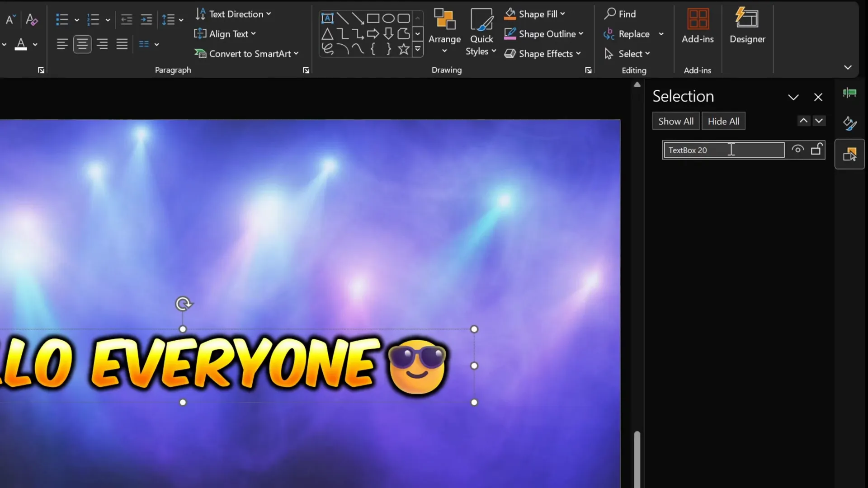Justify the paragraph text
This screenshot has width=868, height=488.
pyautogui.click(x=122, y=44)
